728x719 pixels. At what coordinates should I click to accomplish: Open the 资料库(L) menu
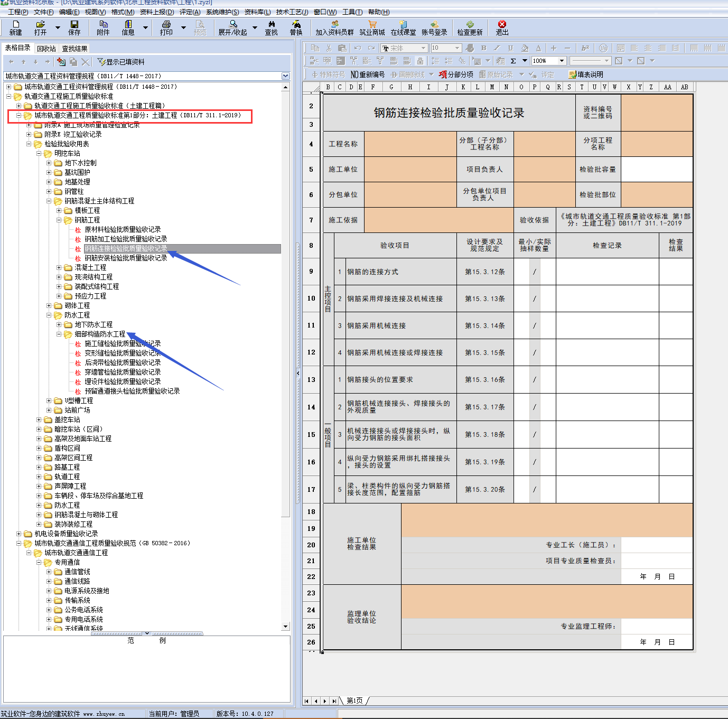coord(257,12)
